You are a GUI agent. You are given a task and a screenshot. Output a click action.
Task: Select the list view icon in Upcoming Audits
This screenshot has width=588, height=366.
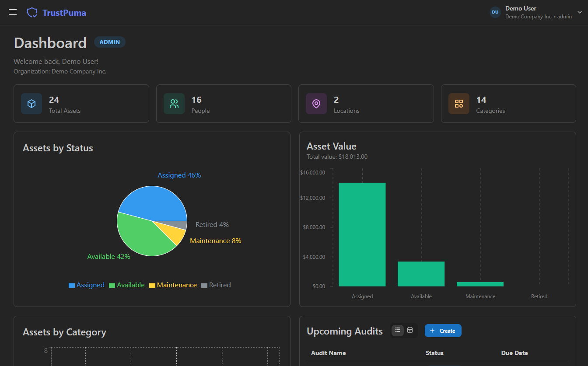[398, 331]
